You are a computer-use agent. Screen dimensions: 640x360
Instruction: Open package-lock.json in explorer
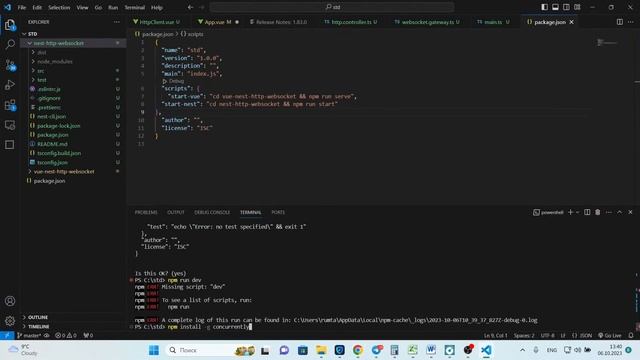pos(58,126)
